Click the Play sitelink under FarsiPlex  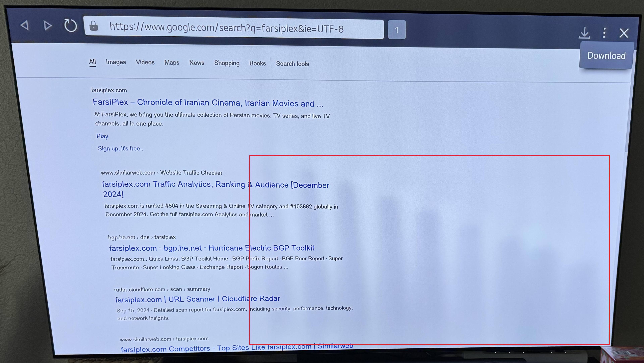[x=102, y=136]
